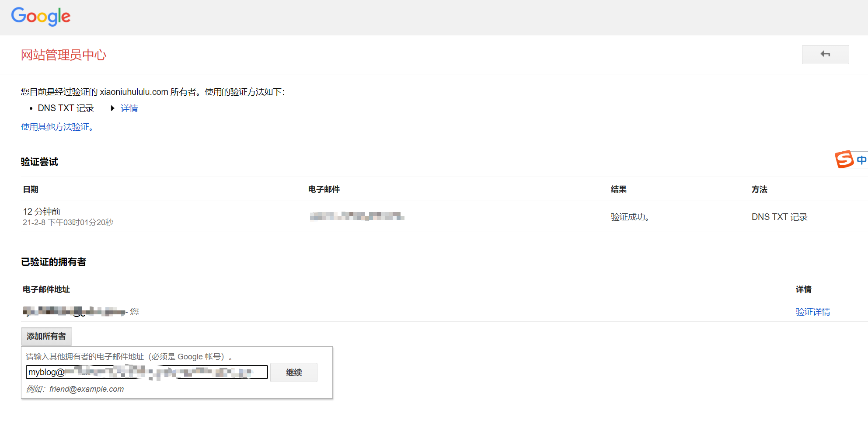Click the 添加所有者 button
The width and height of the screenshot is (868, 428).
46,336
